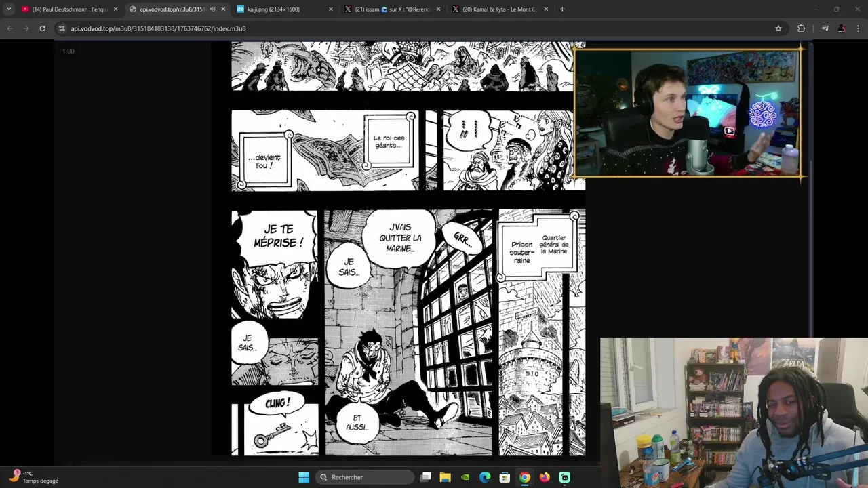Screen dimensions: 868x488
Task: Close the issam sur X tab
Action: (x=438, y=9)
